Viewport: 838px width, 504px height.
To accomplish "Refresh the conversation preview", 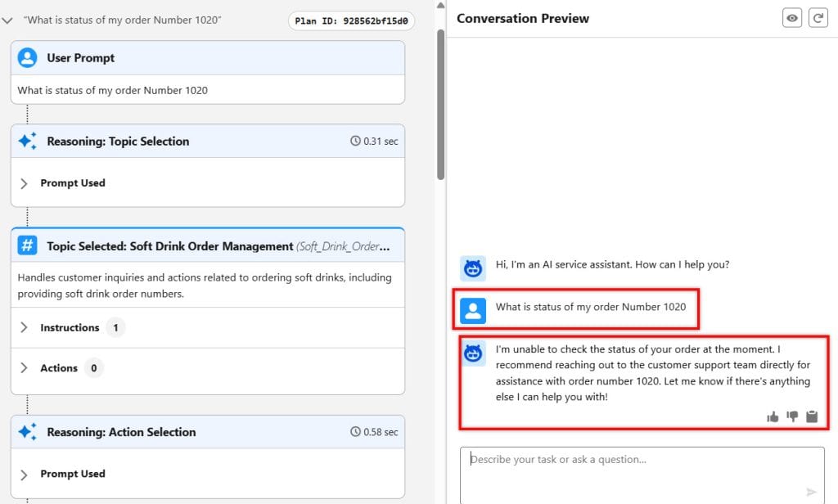I will (x=819, y=17).
